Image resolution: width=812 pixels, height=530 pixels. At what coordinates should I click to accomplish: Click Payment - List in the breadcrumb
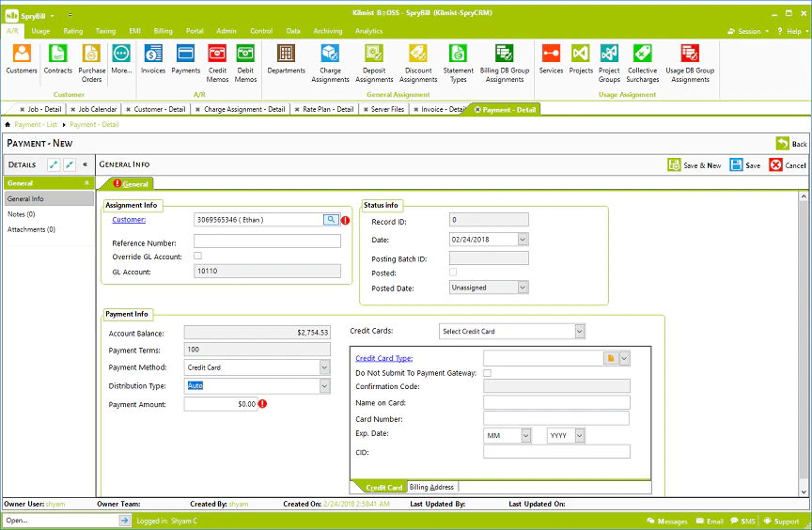[x=36, y=125]
